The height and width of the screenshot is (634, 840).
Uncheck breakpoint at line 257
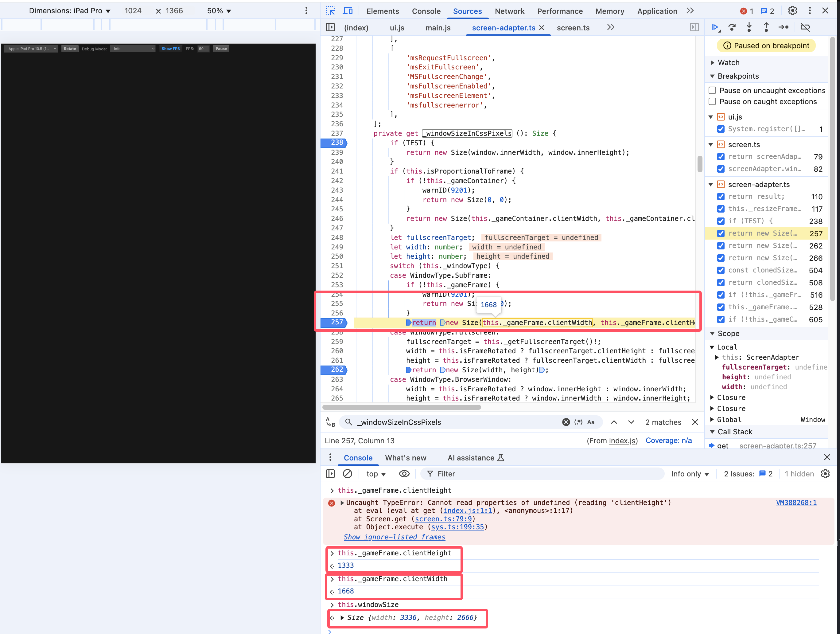[721, 233]
